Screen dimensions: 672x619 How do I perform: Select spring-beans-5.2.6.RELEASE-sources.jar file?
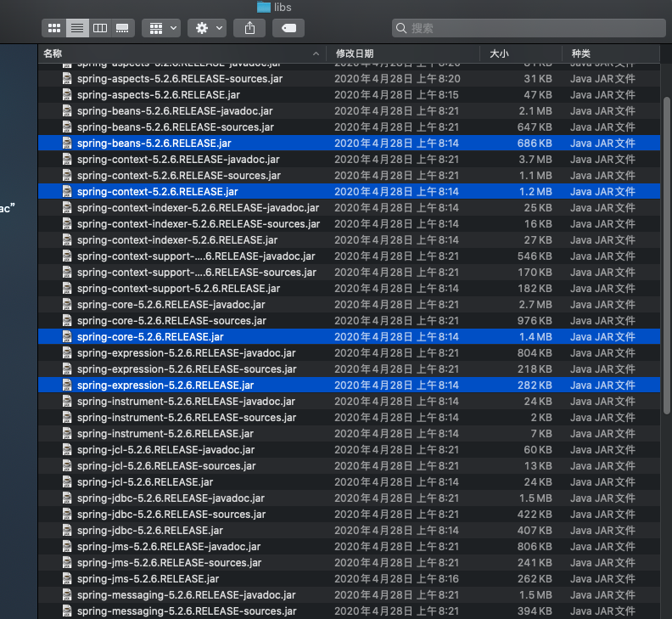(350, 127)
